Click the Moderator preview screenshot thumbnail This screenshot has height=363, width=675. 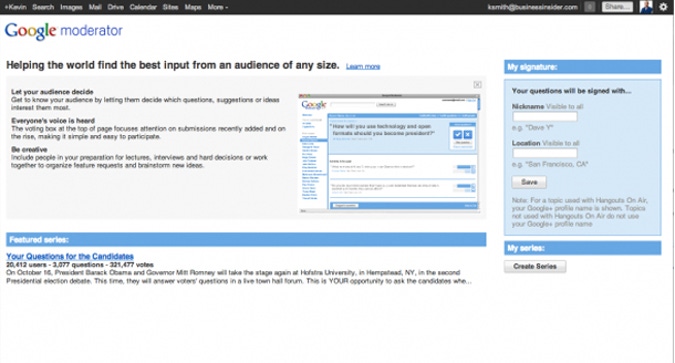(389, 153)
